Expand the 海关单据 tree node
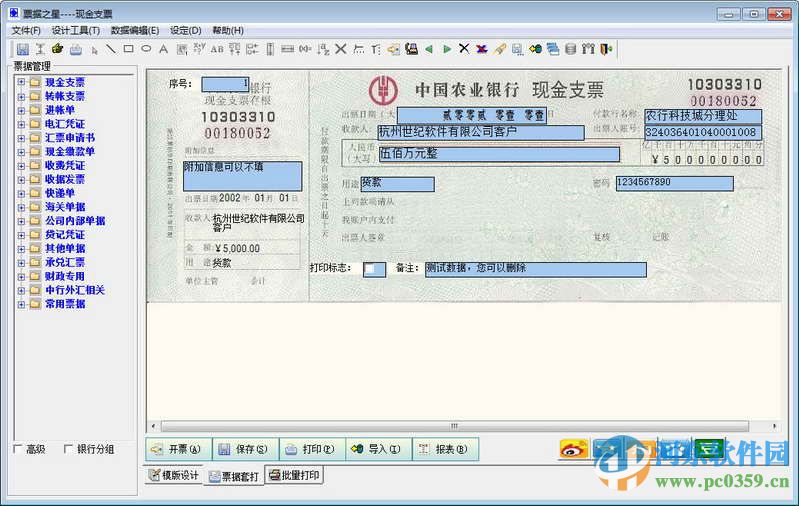This screenshot has height=506, width=799. pyautogui.click(x=21, y=207)
